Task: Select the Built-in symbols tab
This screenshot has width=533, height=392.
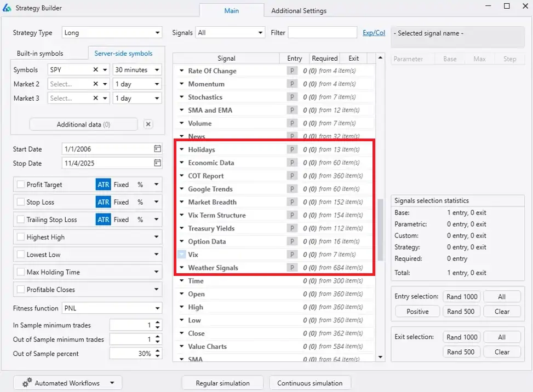Action: [x=40, y=54]
